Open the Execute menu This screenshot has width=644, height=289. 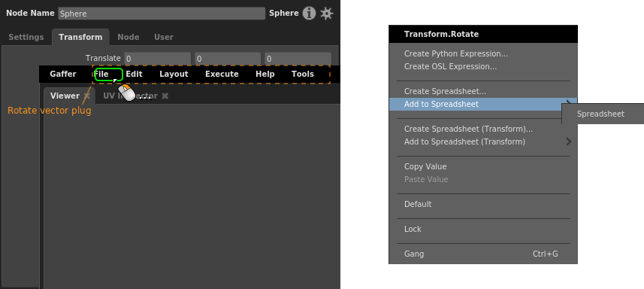[x=222, y=74]
